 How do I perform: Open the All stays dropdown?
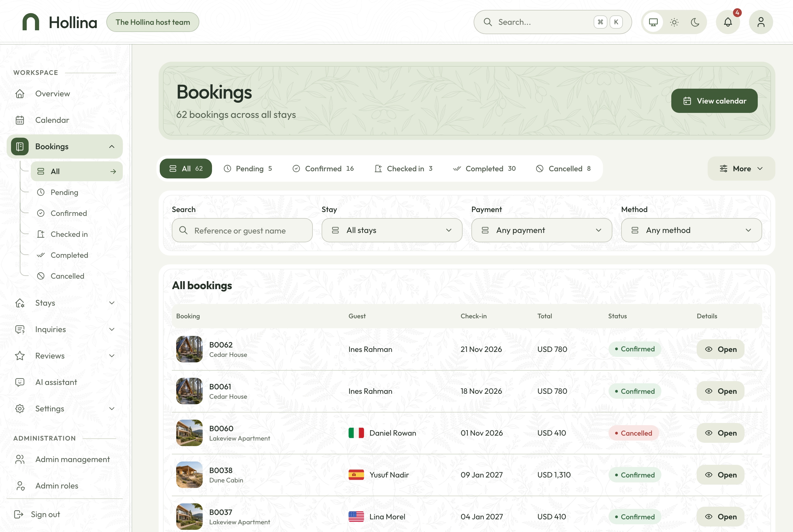[x=392, y=230]
